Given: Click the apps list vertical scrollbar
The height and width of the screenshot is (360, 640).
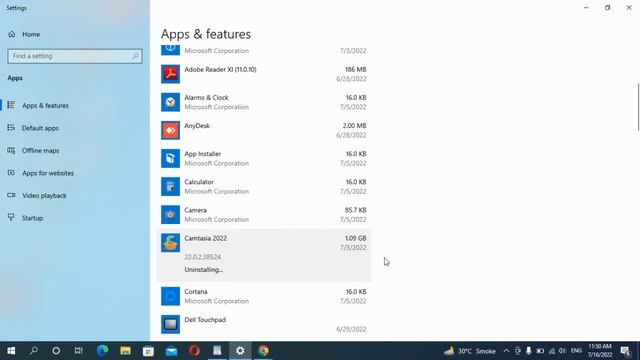Looking at the screenshot, I should [638, 107].
